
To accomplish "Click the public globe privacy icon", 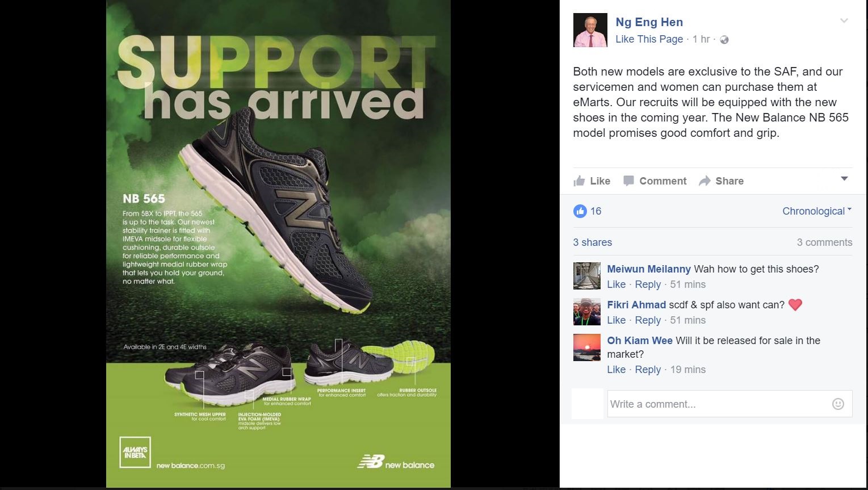I will coord(724,40).
